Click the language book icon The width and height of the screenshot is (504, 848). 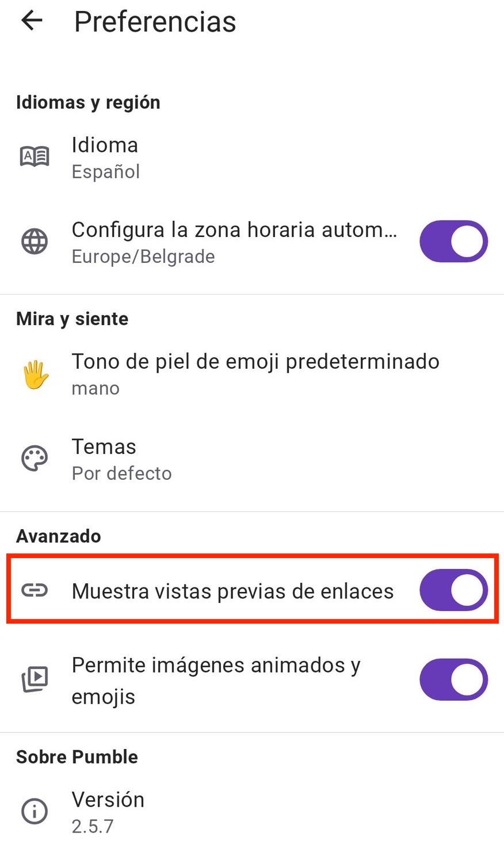pyautogui.click(x=35, y=156)
